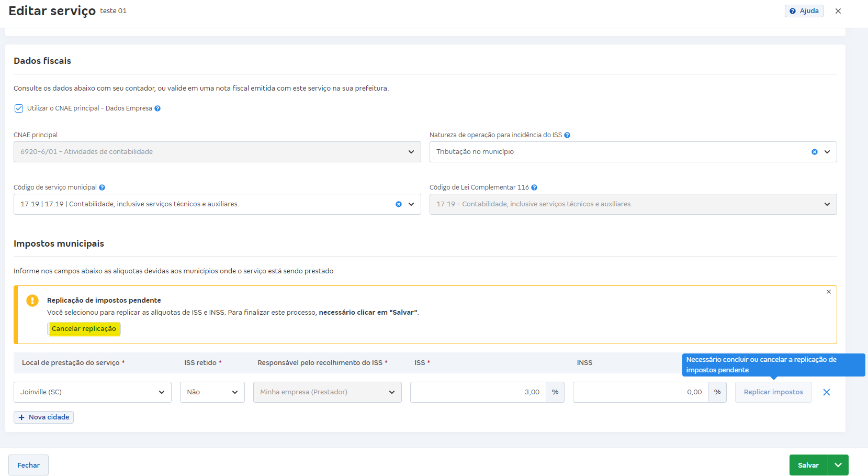Click into the INSS percentage field
This screenshot has height=476, width=868.
pyautogui.click(x=640, y=392)
